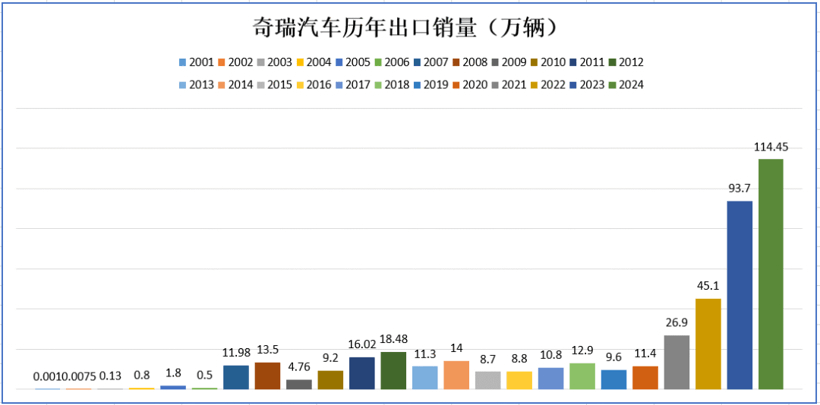
Task: Click the 2020 legend entry
Action: (470, 85)
